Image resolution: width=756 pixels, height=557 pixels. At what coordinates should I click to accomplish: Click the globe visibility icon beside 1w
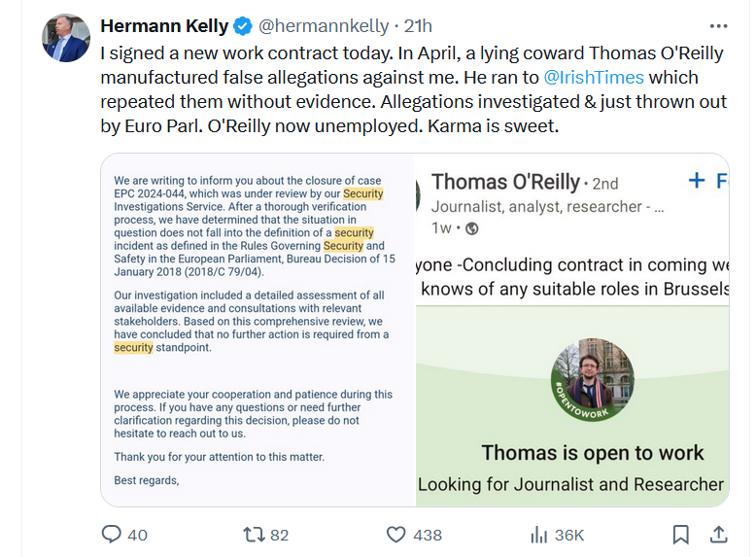472,228
